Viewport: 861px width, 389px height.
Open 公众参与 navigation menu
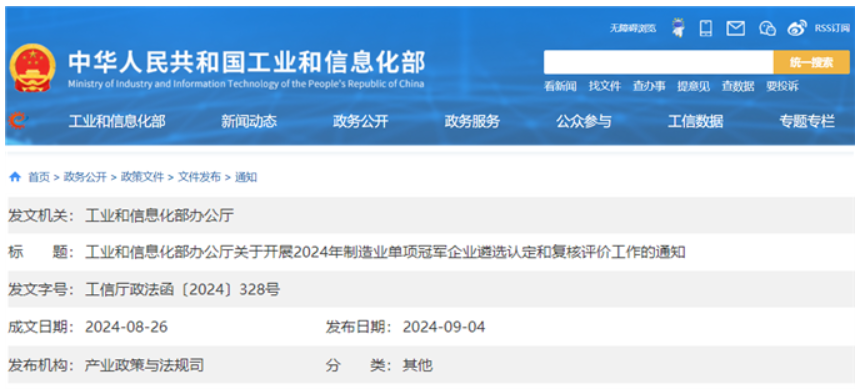click(584, 121)
